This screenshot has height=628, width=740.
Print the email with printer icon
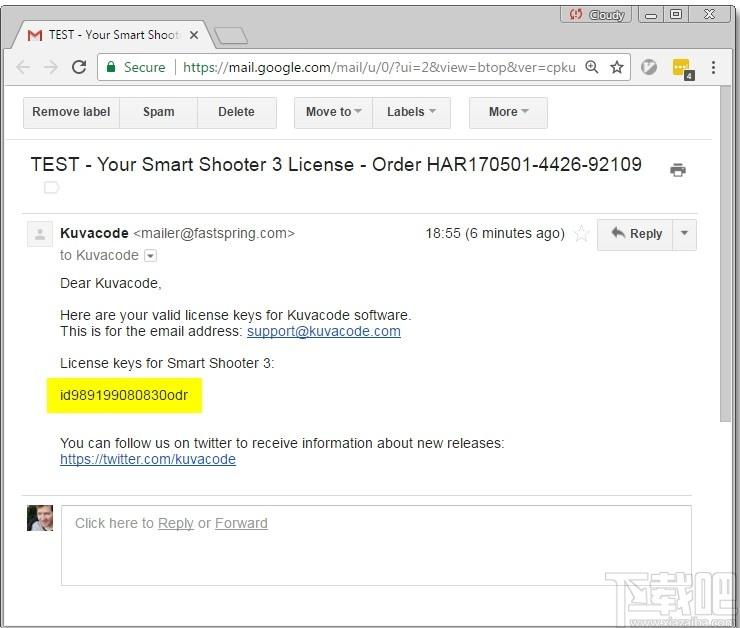[x=678, y=169]
